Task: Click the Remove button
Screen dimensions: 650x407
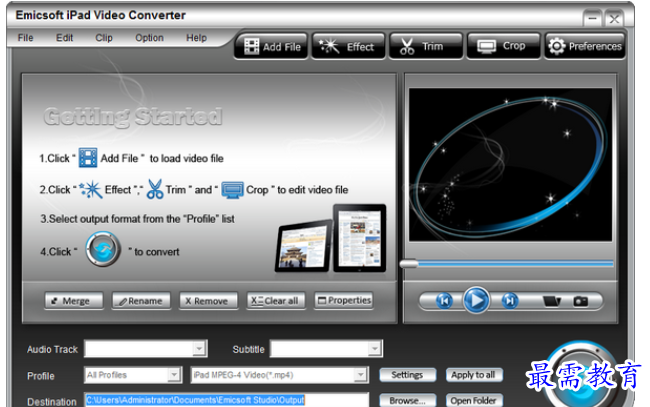Action: coord(209,300)
